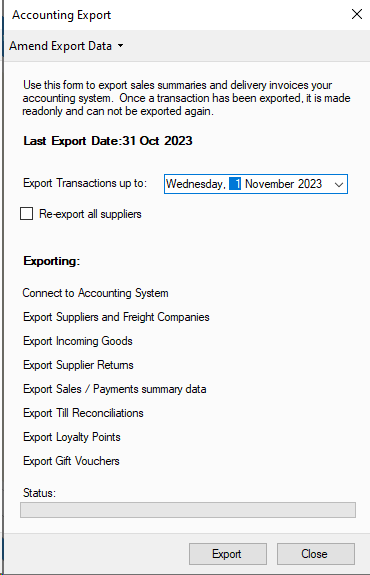Click the Re-export all suppliers label

click(90, 214)
